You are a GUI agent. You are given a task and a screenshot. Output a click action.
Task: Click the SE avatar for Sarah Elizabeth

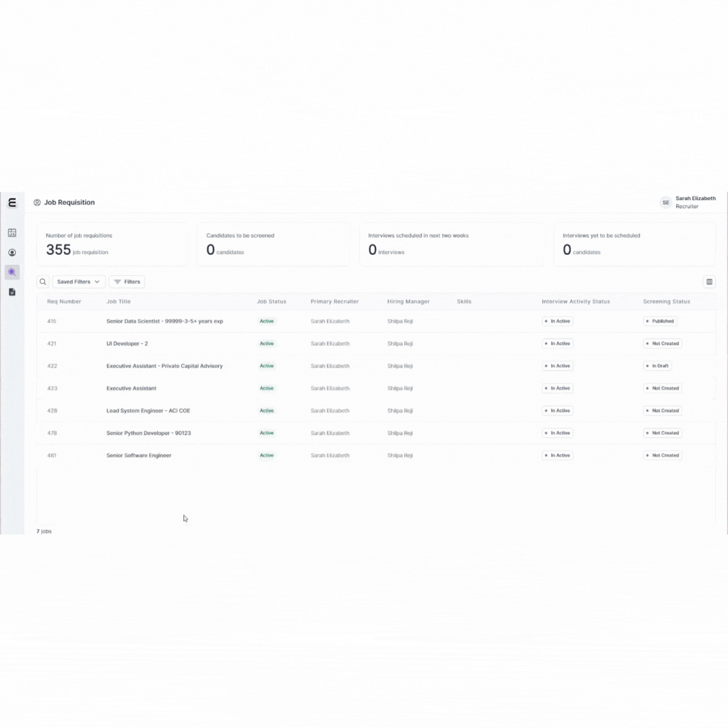coord(666,203)
